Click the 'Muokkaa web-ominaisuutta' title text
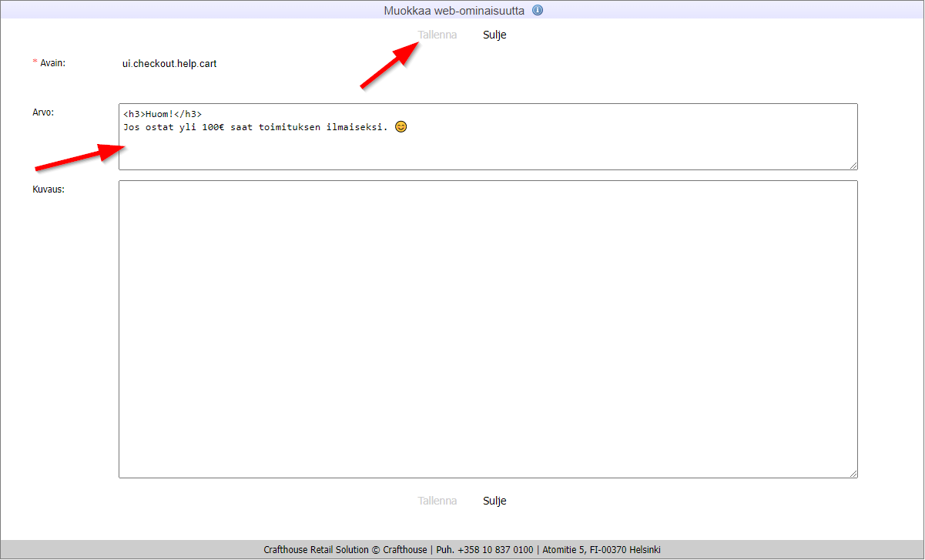The image size is (925, 560). [x=454, y=11]
